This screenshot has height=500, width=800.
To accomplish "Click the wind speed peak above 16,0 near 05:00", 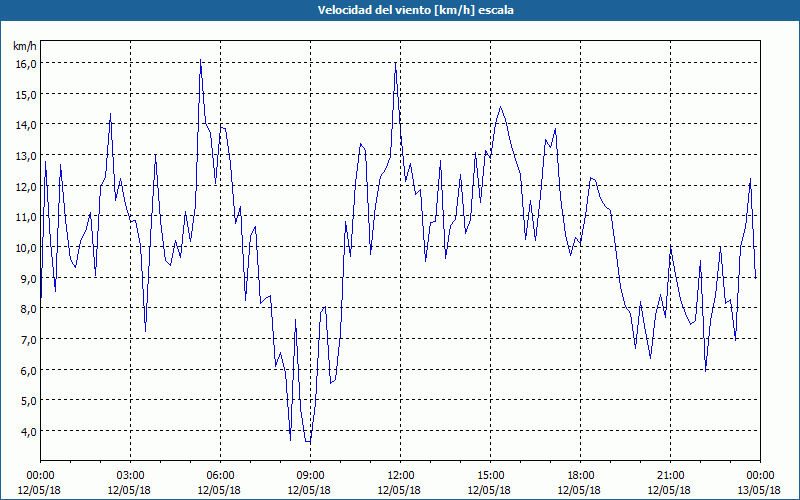I will tap(201, 60).
